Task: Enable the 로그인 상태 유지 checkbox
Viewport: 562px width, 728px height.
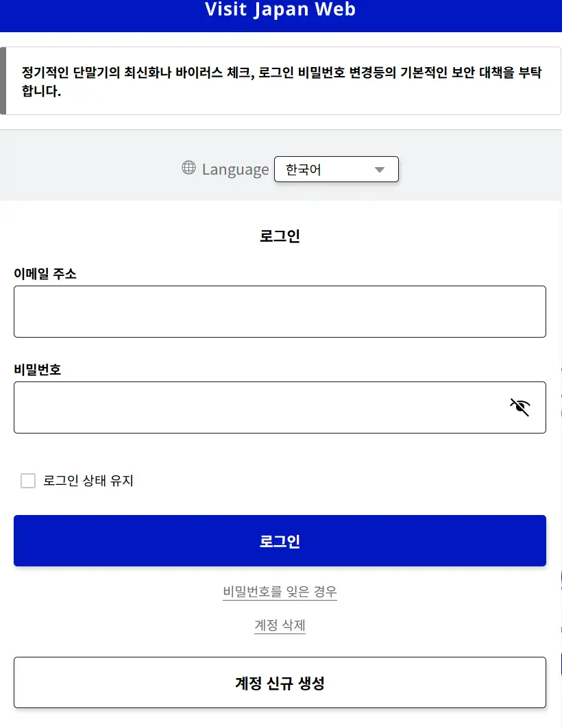Action: pos(28,481)
